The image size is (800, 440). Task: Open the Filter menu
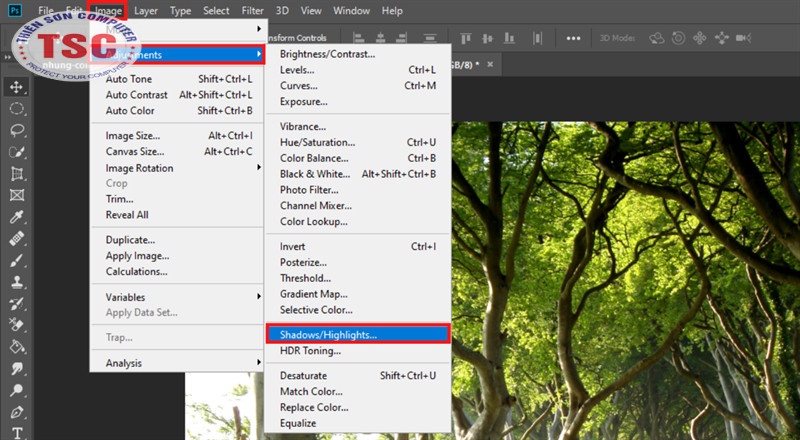[253, 11]
